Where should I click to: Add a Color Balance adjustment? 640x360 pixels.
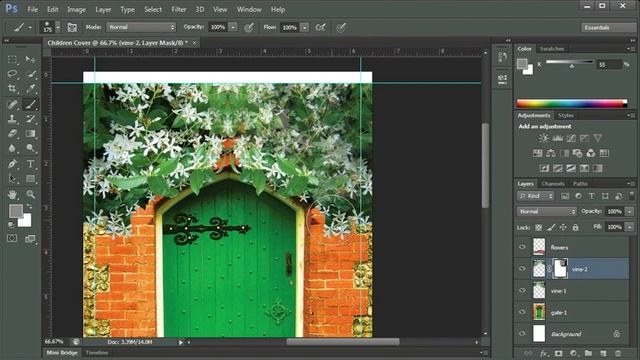[x=551, y=153]
